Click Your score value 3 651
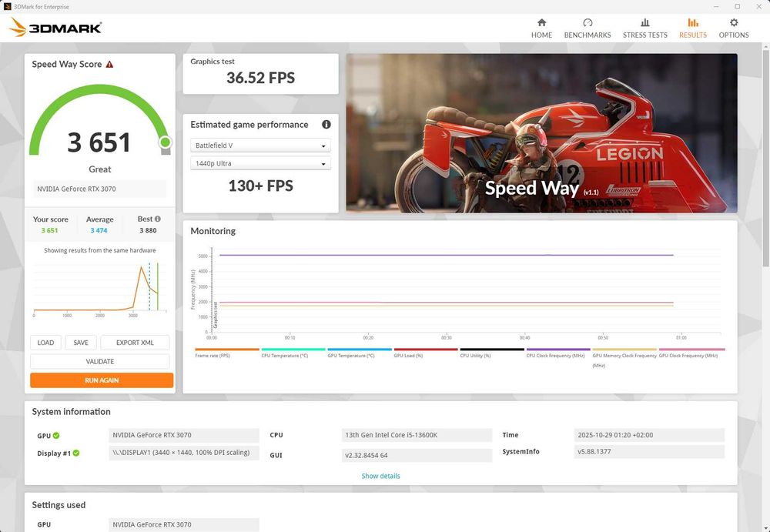This screenshot has width=770, height=532. click(x=49, y=230)
